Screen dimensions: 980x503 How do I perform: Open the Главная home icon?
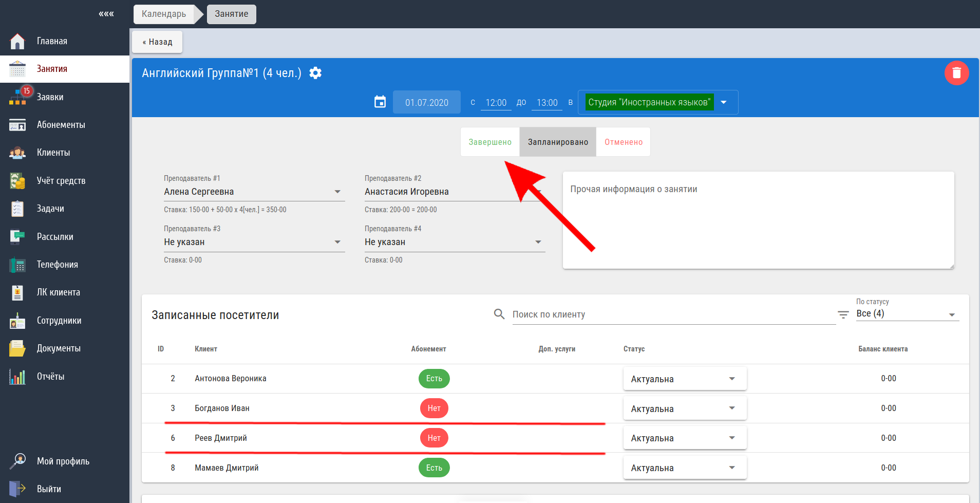(x=17, y=41)
